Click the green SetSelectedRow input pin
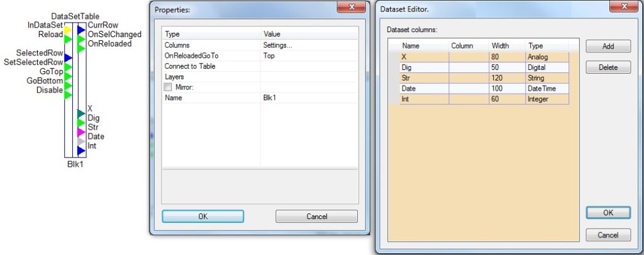 (68, 67)
